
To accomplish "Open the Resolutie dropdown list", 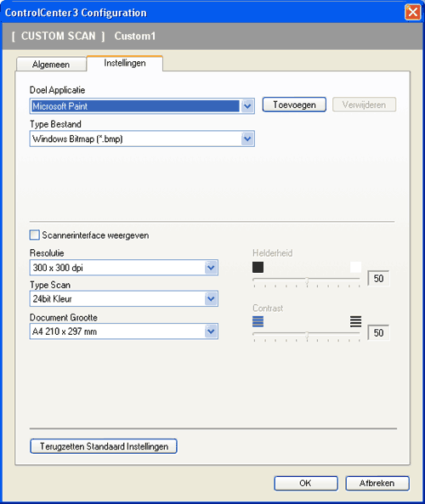I will pyautogui.click(x=211, y=268).
